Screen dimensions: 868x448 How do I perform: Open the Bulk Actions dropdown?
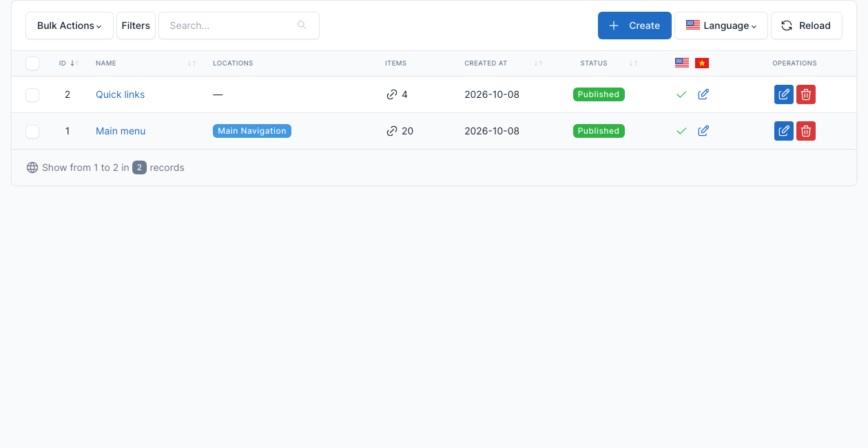click(70, 26)
